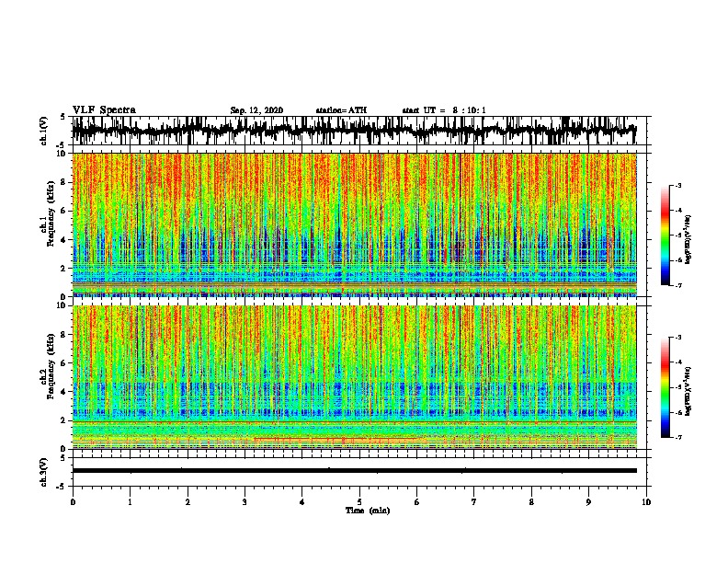Click the ch.1 color scale bar
Screen dimensions: 728x563
(665, 236)
